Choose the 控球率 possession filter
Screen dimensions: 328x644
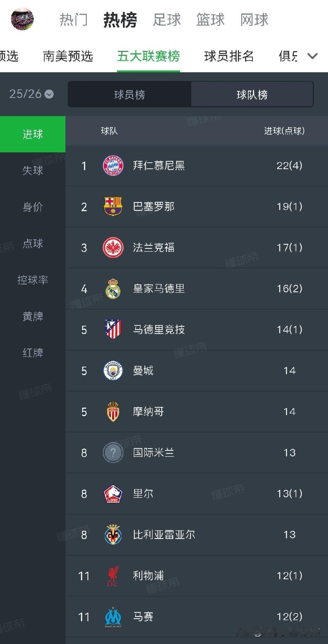point(33,280)
